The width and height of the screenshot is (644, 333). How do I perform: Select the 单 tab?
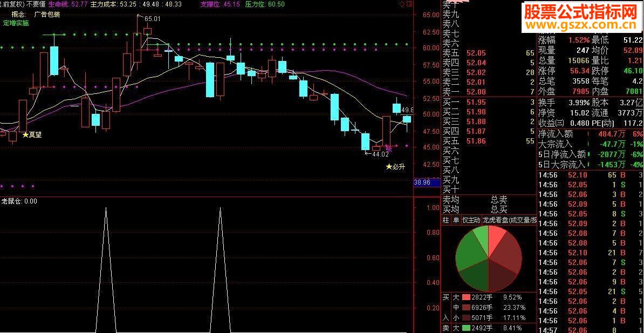[455, 220]
